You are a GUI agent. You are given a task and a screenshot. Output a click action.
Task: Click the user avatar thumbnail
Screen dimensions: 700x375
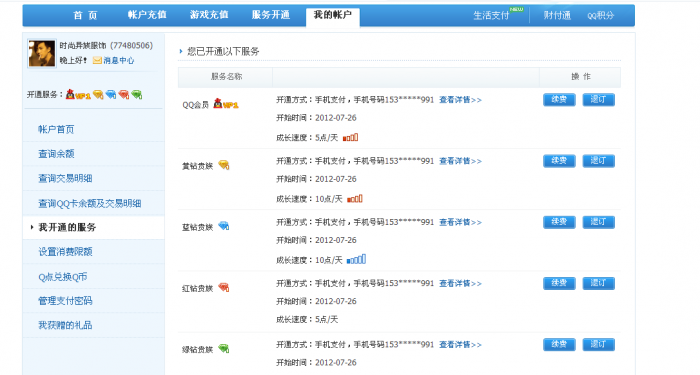42,53
